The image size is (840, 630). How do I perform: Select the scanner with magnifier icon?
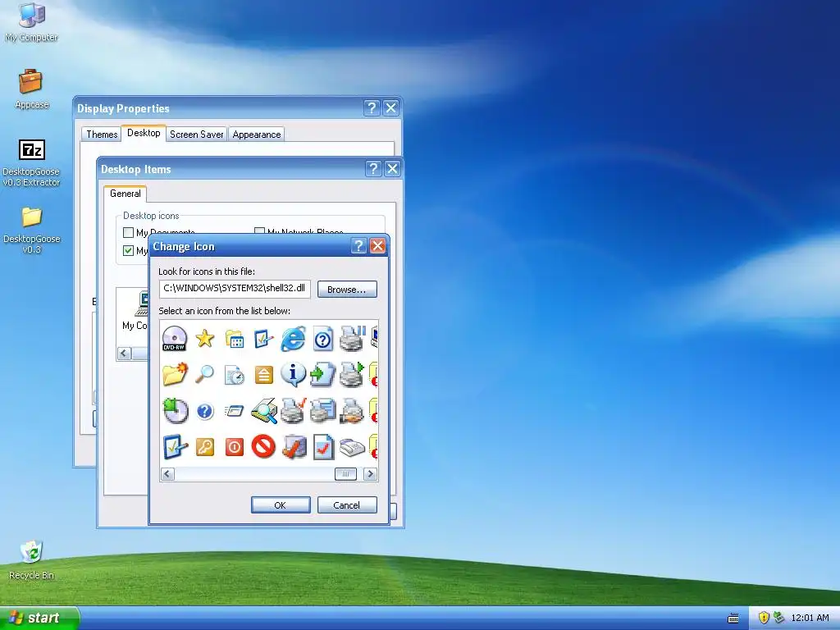point(264,410)
